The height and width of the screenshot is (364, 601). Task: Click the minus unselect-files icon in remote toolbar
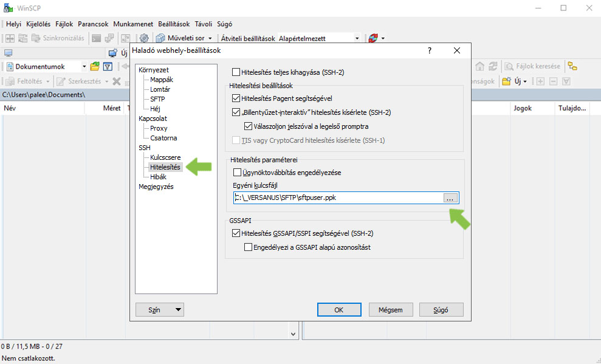pos(554,81)
